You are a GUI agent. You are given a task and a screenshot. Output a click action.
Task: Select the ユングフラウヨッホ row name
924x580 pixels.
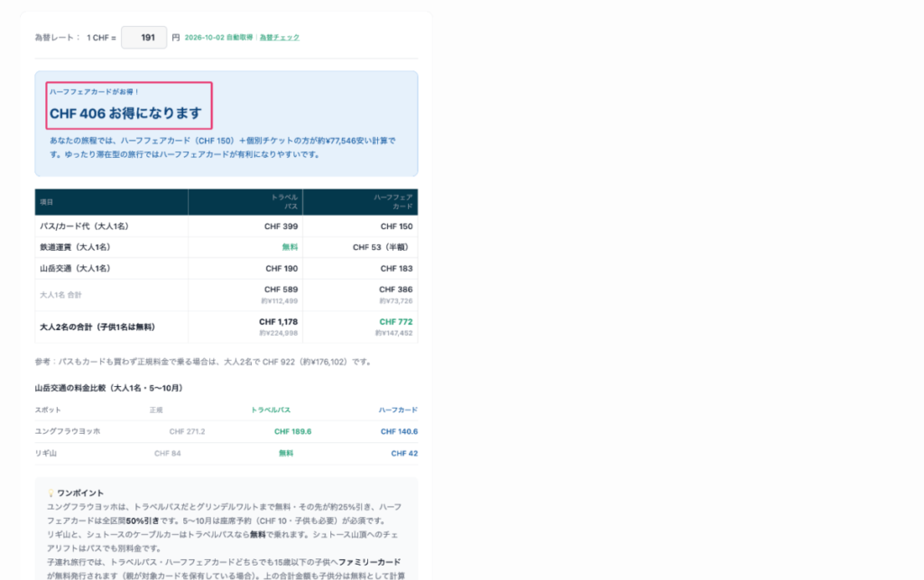coord(68,431)
